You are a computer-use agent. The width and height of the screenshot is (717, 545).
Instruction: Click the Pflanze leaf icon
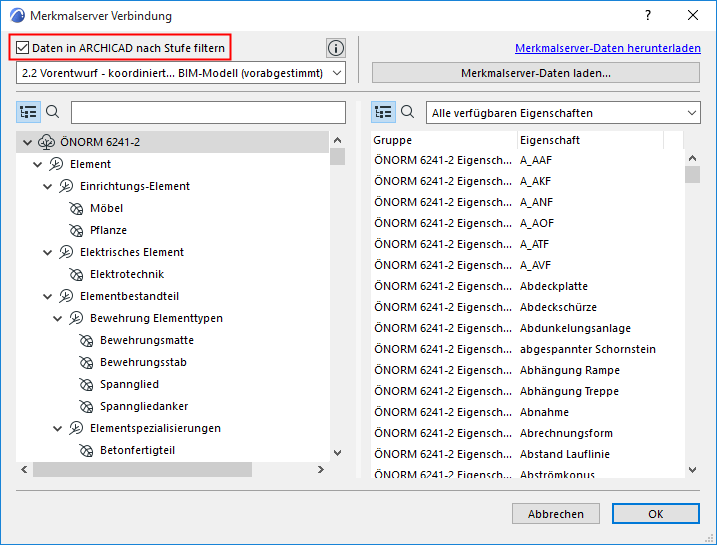pos(76,230)
